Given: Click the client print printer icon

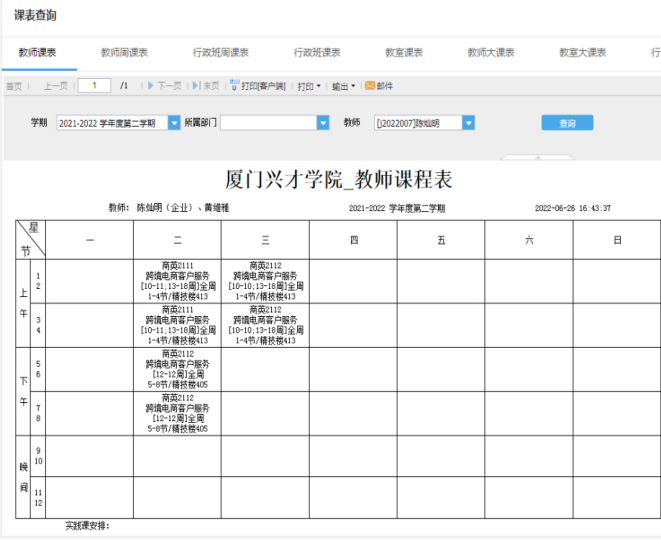Looking at the screenshot, I should (234, 85).
